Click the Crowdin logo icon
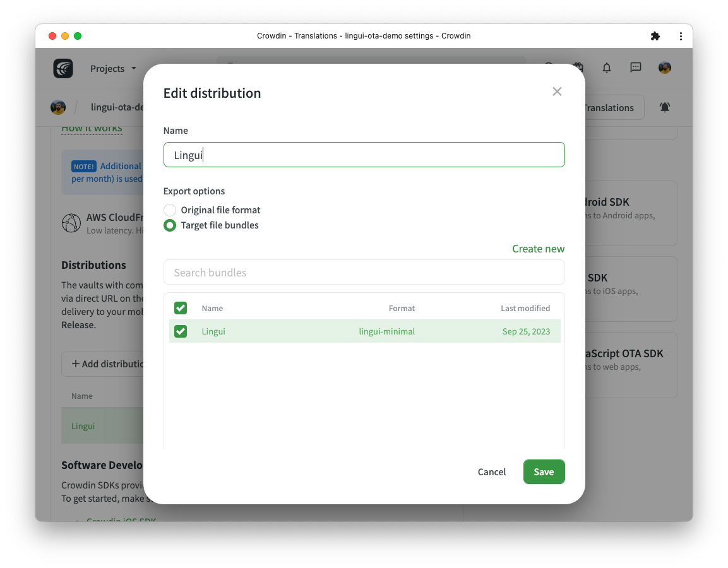Image resolution: width=728 pixels, height=568 pixels. 63,68
